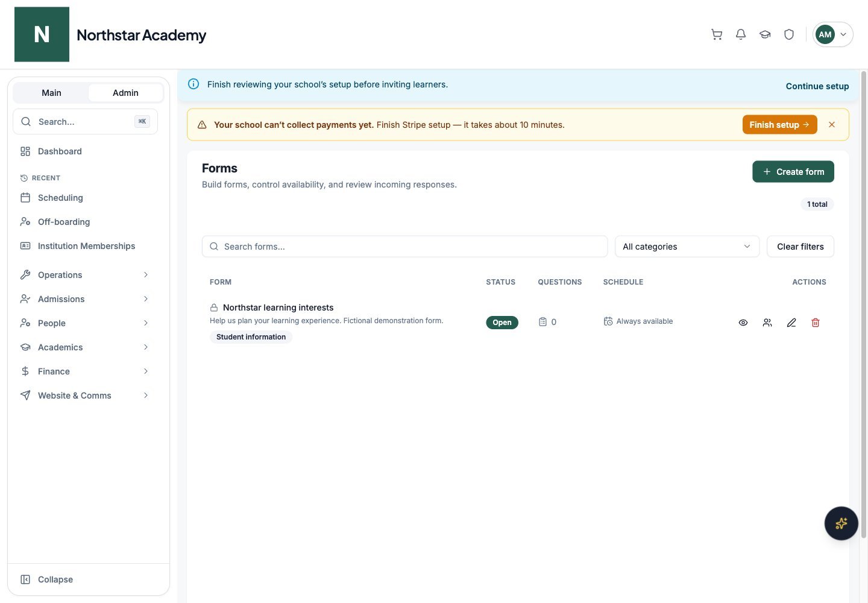This screenshot has height=603, width=868.
Task: Expand the Admissions section
Action: click(x=85, y=299)
